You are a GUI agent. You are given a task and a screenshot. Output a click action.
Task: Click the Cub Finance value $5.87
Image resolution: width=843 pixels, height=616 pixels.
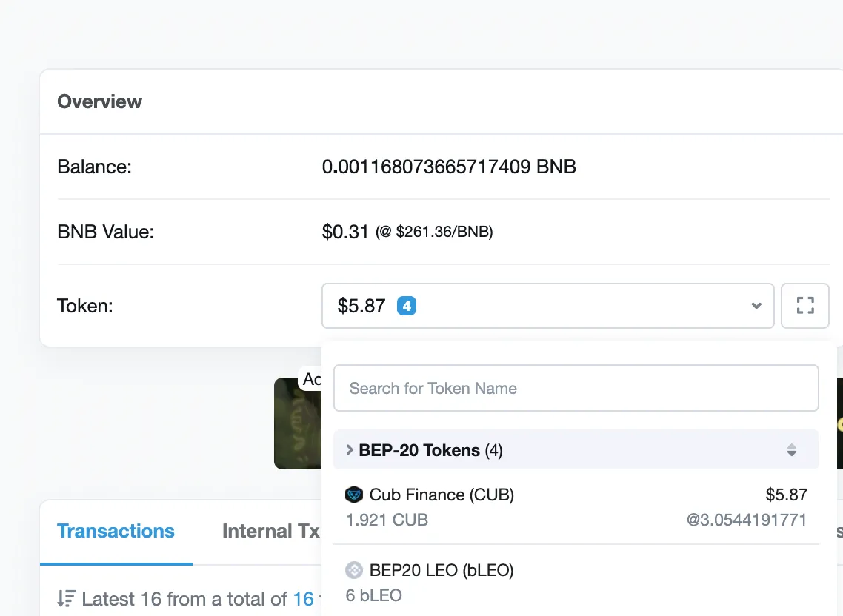coord(787,495)
